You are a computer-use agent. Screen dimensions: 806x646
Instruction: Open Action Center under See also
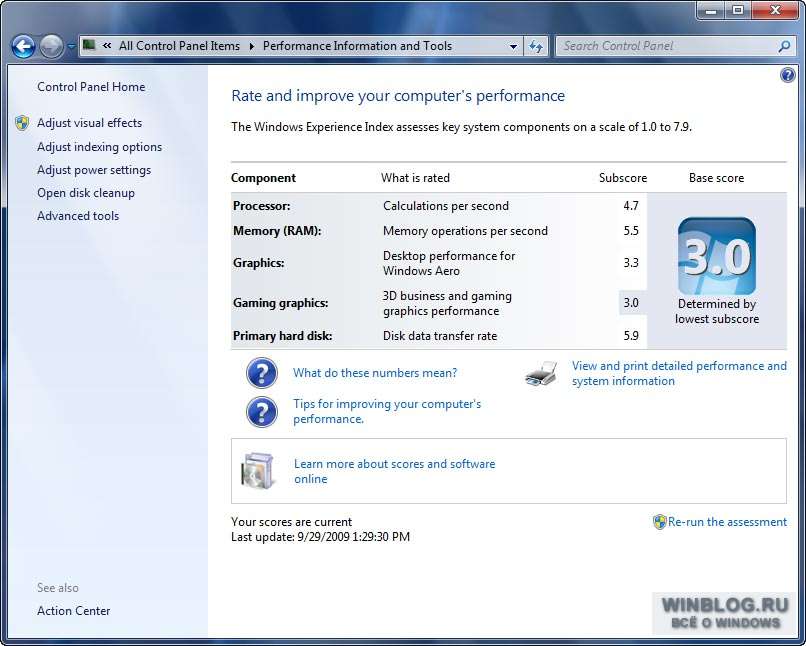pyautogui.click(x=74, y=611)
